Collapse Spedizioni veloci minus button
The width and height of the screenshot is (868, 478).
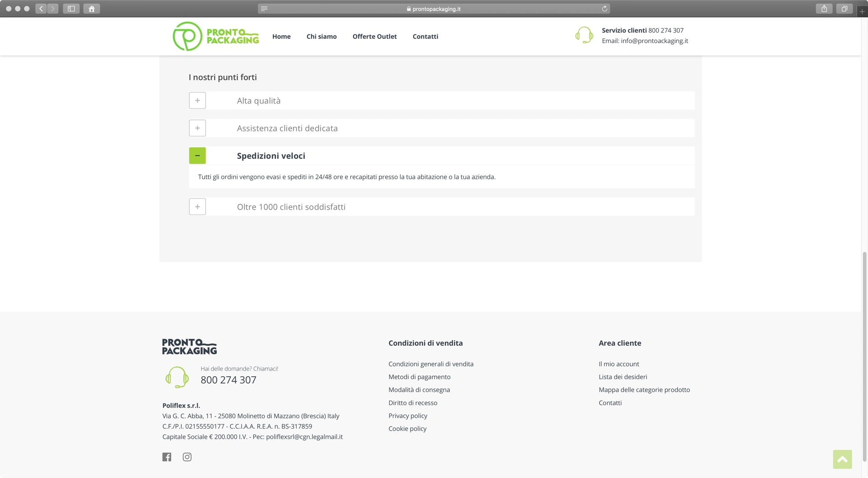pos(197,155)
